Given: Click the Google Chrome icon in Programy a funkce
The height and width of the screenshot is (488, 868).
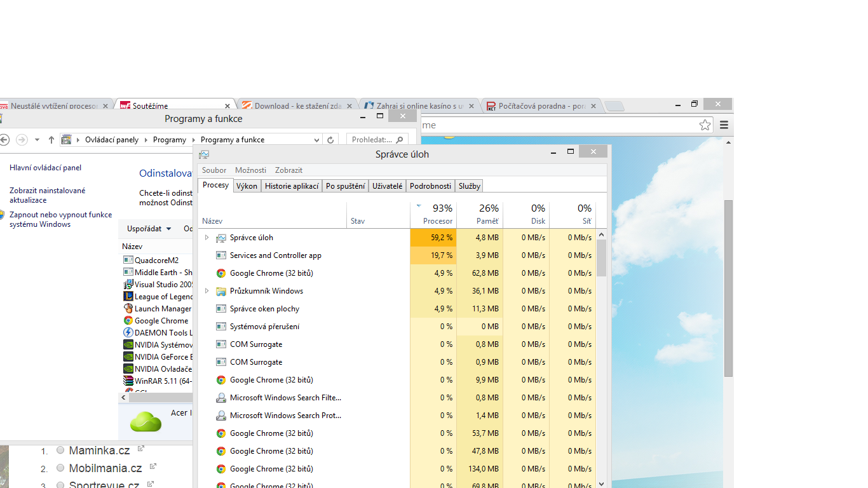Looking at the screenshot, I should tap(128, 320).
